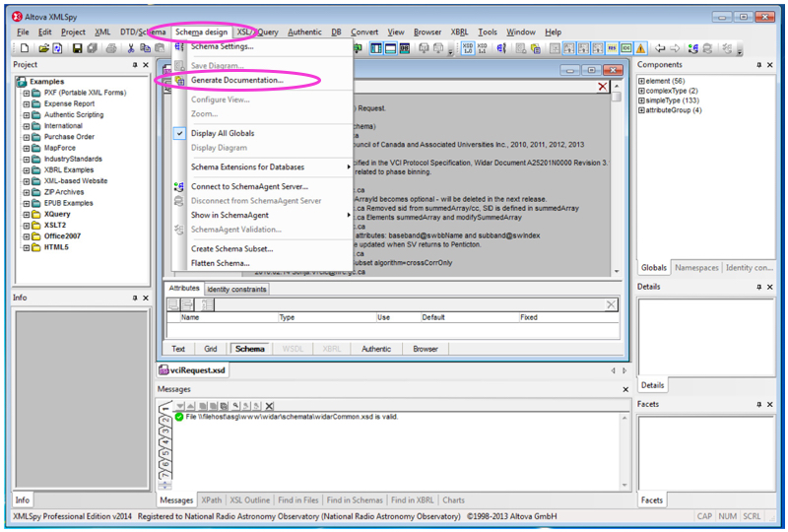Screen dimensions: 788x532
Task: Click the red X in schema overview
Action: pos(603,87)
